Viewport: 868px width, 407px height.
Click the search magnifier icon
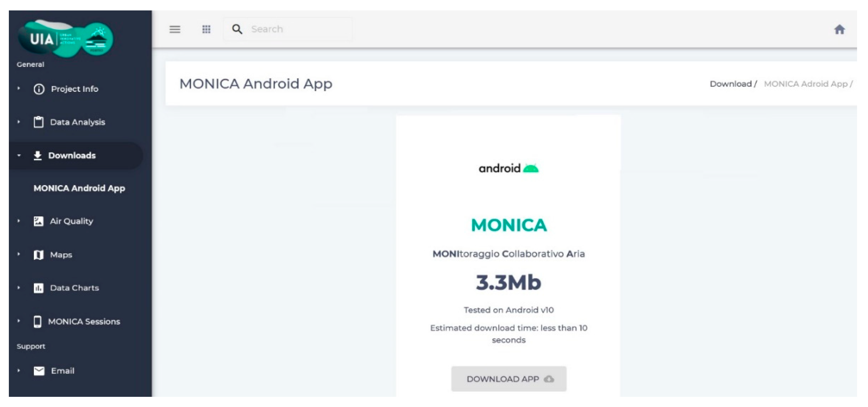(237, 29)
